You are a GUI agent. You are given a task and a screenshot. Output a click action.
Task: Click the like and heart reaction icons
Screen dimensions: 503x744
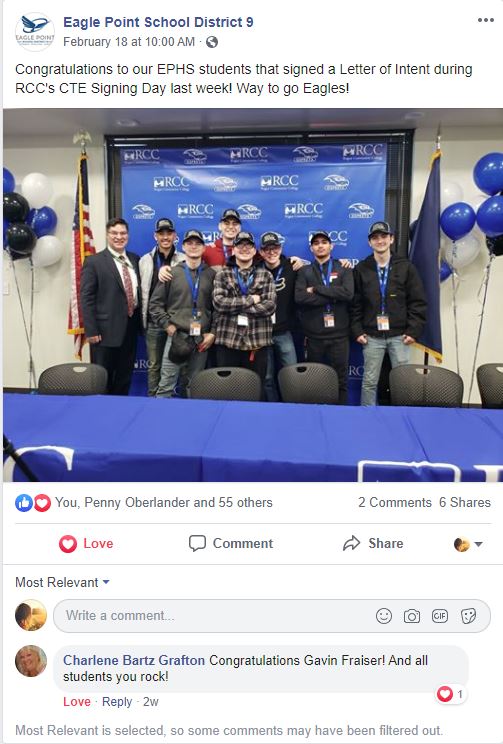(x=33, y=502)
